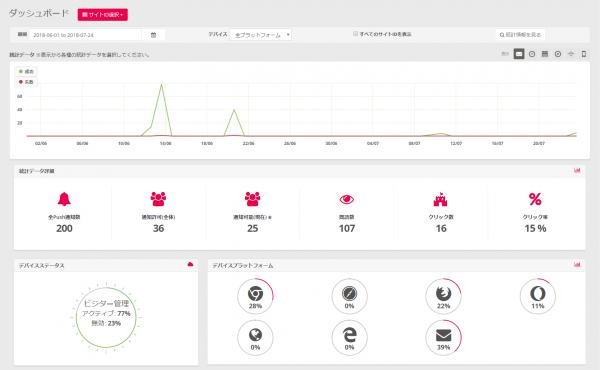
Task: Click the mobile device icon above the graph
Action: click(584, 54)
